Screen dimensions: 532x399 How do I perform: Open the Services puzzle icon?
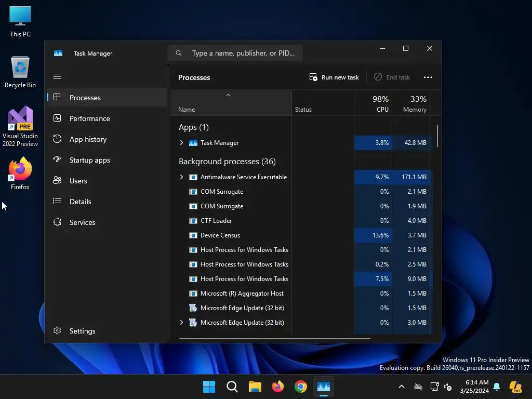pyautogui.click(x=57, y=222)
